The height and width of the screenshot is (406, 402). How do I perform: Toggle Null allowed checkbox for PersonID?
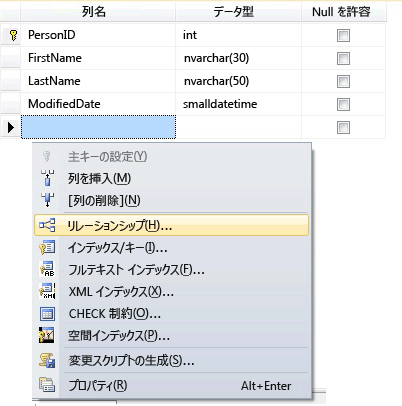tap(343, 35)
